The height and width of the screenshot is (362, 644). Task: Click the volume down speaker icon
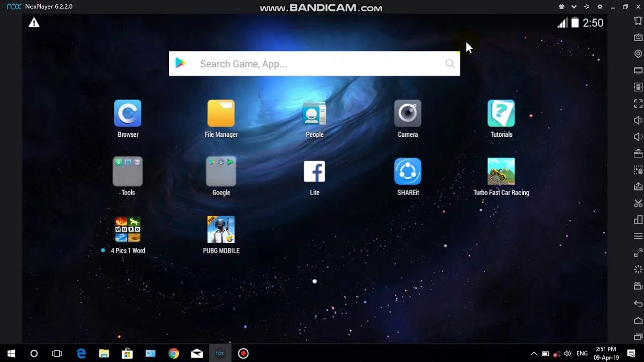coord(638,137)
